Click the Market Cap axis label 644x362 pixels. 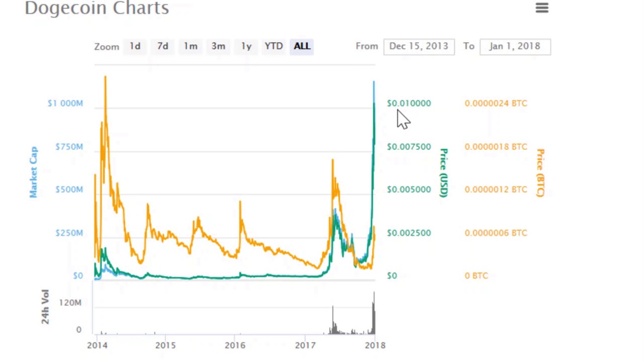click(x=33, y=172)
